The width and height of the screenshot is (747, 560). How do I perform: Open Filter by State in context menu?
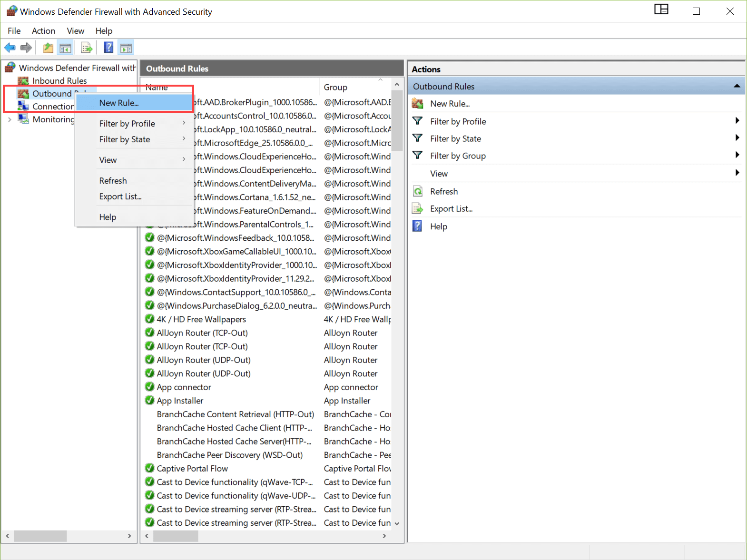click(134, 139)
